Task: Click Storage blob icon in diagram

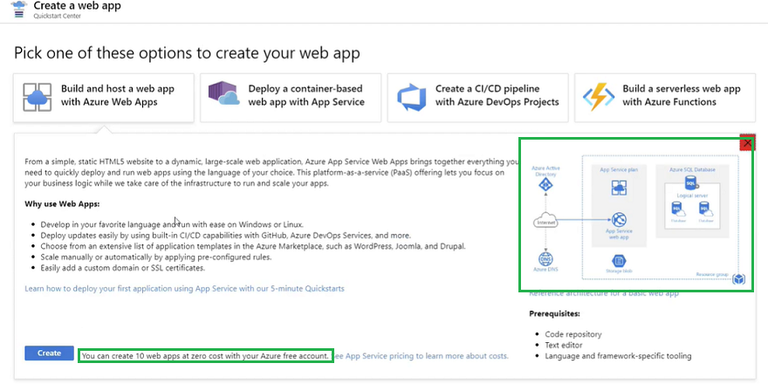Action: [x=619, y=261]
